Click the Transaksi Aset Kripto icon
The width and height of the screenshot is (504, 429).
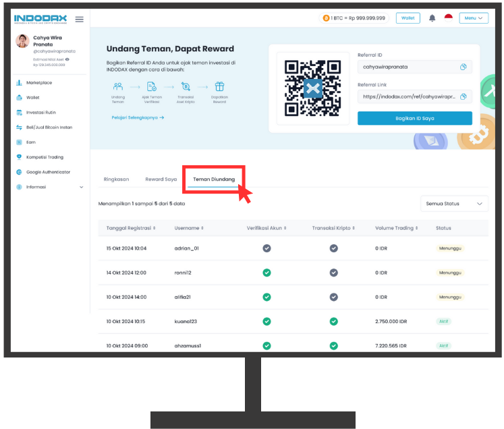(186, 86)
